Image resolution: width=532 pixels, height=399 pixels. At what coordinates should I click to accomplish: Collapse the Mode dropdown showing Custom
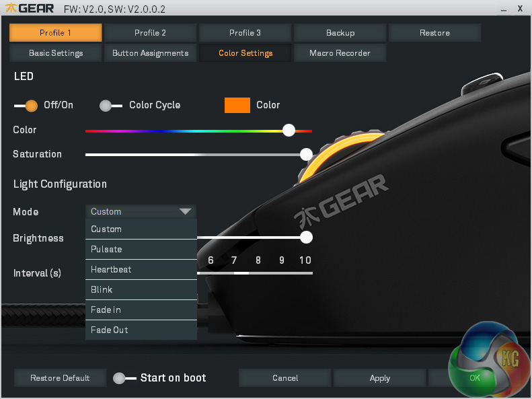click(141, 211)
